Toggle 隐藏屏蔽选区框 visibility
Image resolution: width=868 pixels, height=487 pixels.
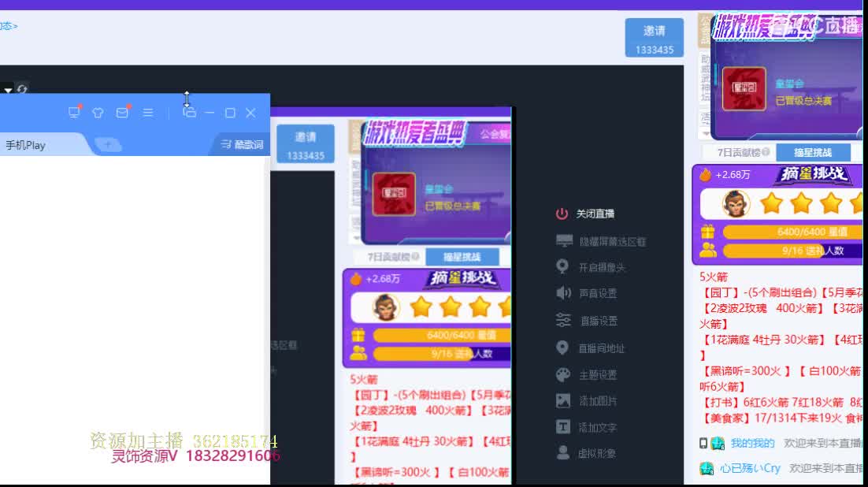pyautogui.click(x=562, y=240)
